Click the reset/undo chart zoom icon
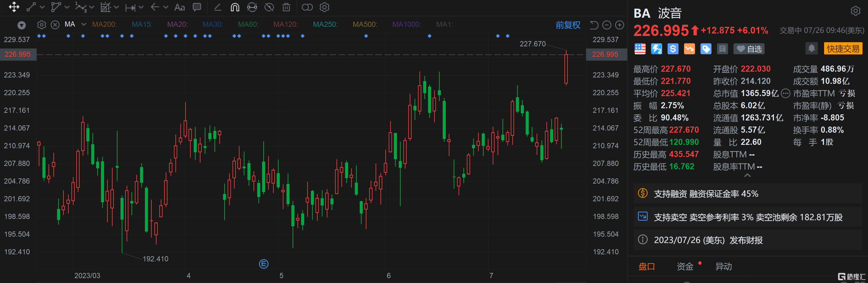 point(594,25)
